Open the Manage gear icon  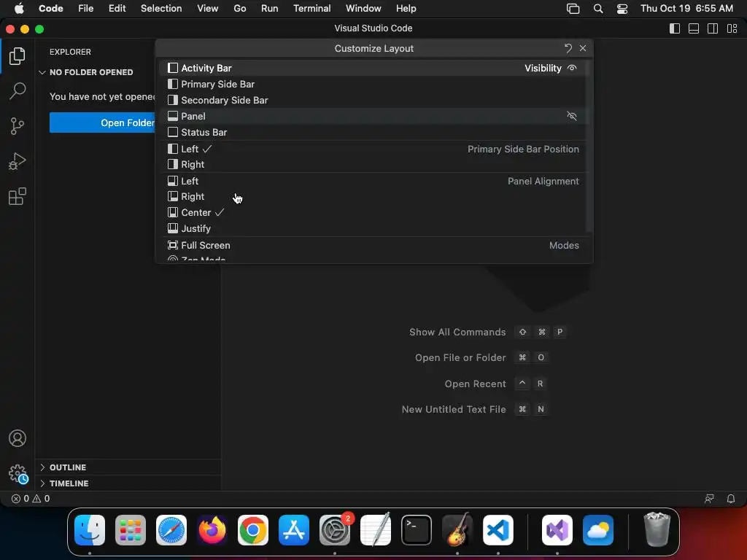coord(18,474)
